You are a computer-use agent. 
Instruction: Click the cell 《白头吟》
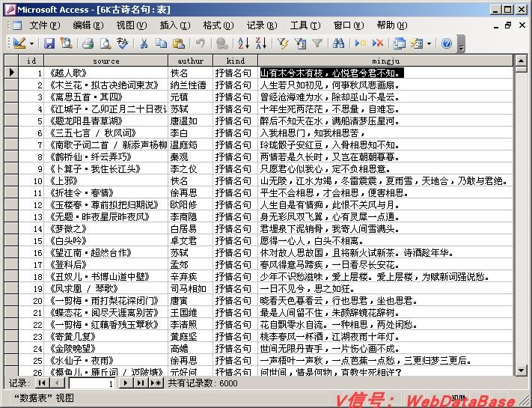106,240
